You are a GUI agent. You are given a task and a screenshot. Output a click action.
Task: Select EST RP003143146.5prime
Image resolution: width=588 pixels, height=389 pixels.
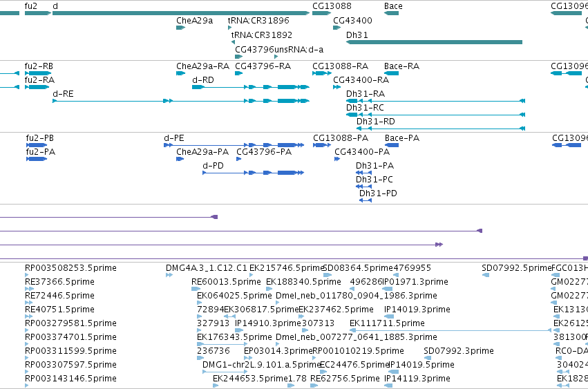point(70,379)
